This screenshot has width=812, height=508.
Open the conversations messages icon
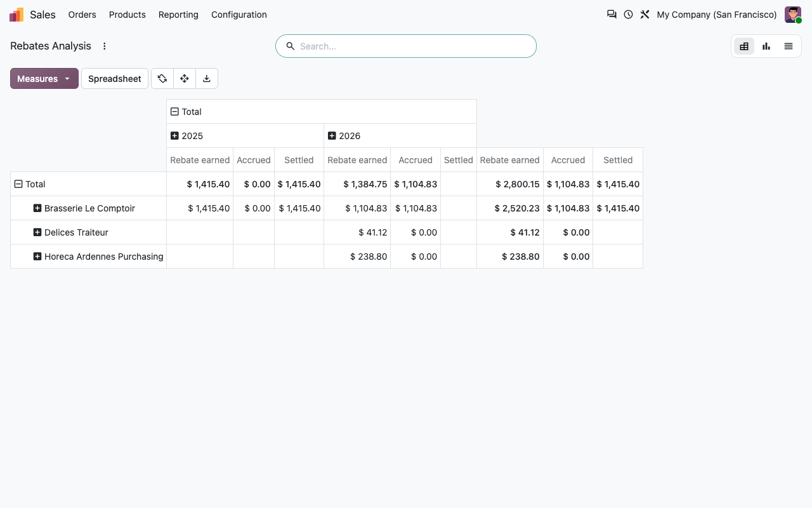tap(612, 15)
